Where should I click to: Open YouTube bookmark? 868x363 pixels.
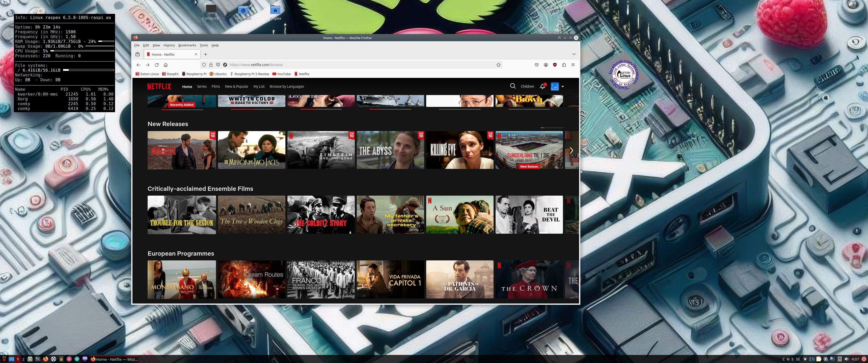click(281, 74)
